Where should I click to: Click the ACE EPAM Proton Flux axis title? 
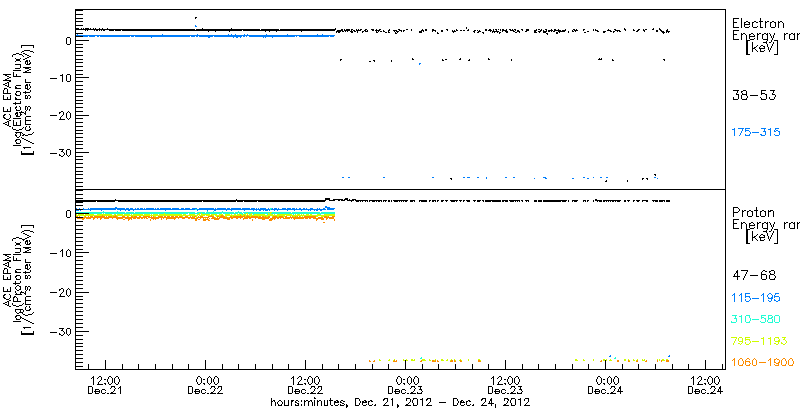coord(19,279)
